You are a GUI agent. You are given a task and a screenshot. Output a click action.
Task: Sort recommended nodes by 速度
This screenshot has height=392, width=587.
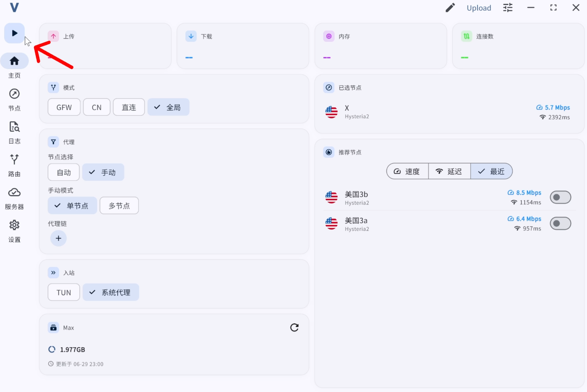pyautogui.click(x=407, y=171)
